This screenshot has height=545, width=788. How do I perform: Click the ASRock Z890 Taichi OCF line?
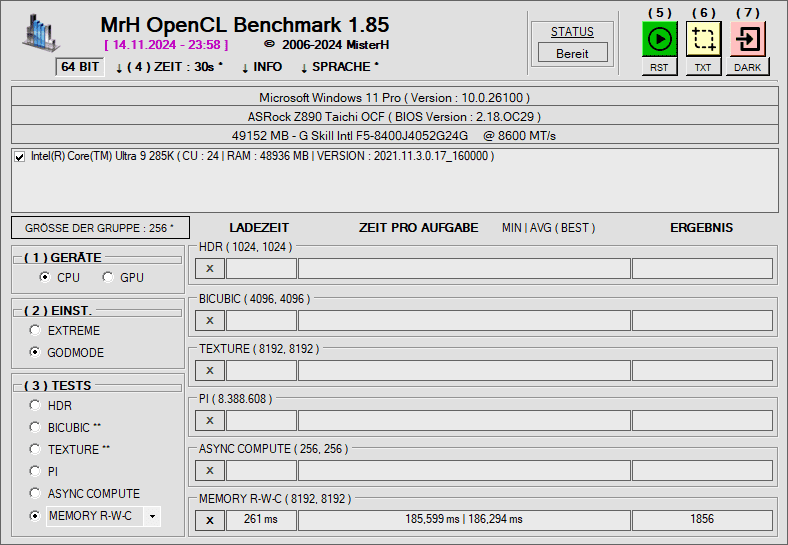click(x=395, y=116)
